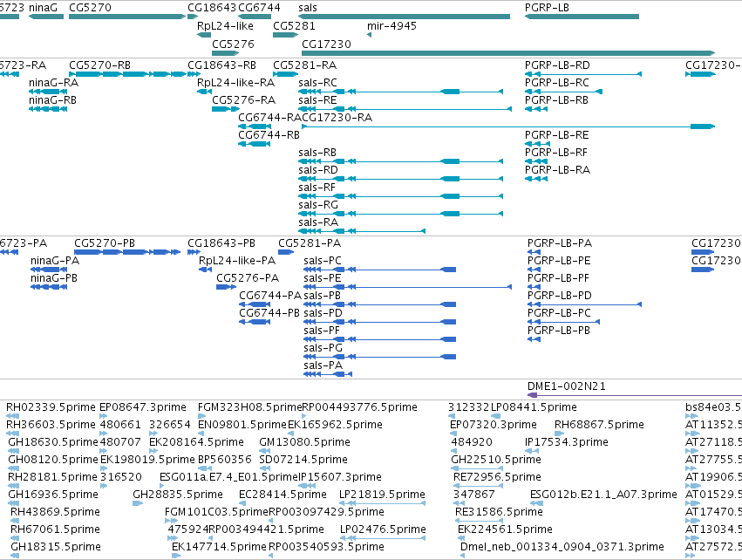
Task: Click the GH18315.5prime cDNA label
Action: (56, 547)
